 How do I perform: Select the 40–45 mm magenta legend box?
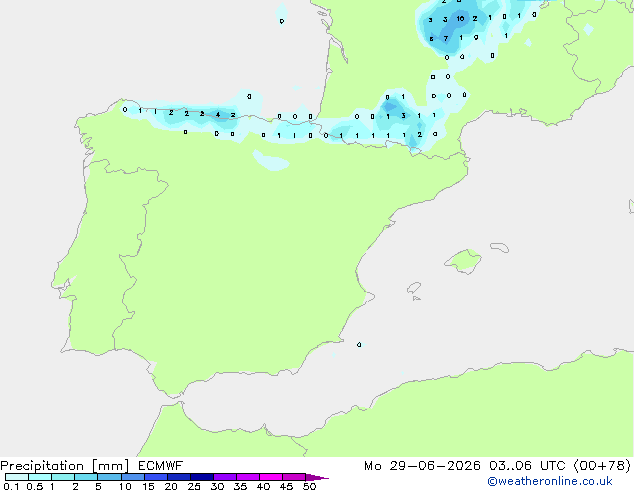click(x=271, y=477)
